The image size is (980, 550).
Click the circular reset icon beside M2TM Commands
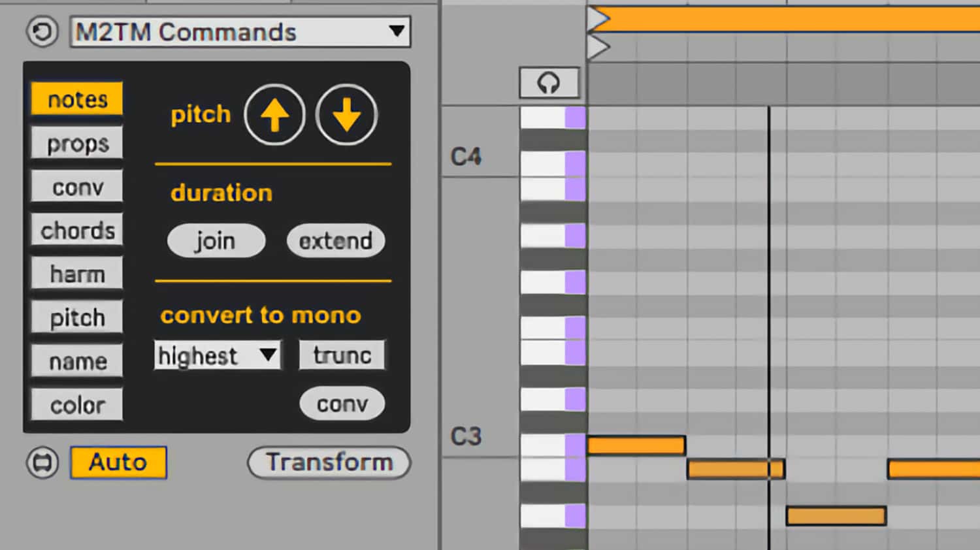point(42,32)
